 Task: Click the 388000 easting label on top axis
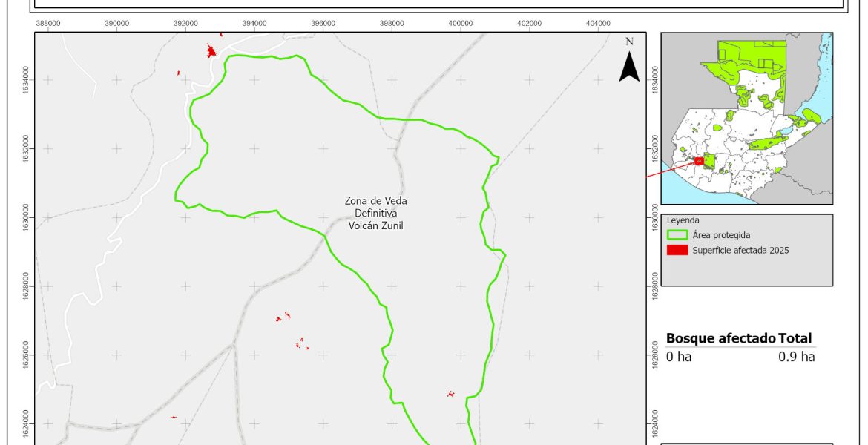tap(48, 24)
